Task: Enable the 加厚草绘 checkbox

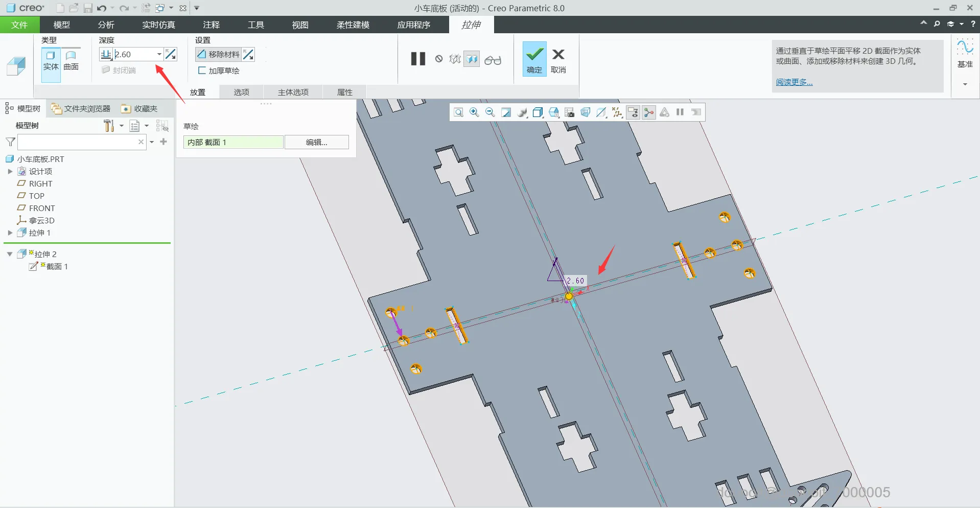Action: pyautogui.click(x=202, y=71)
